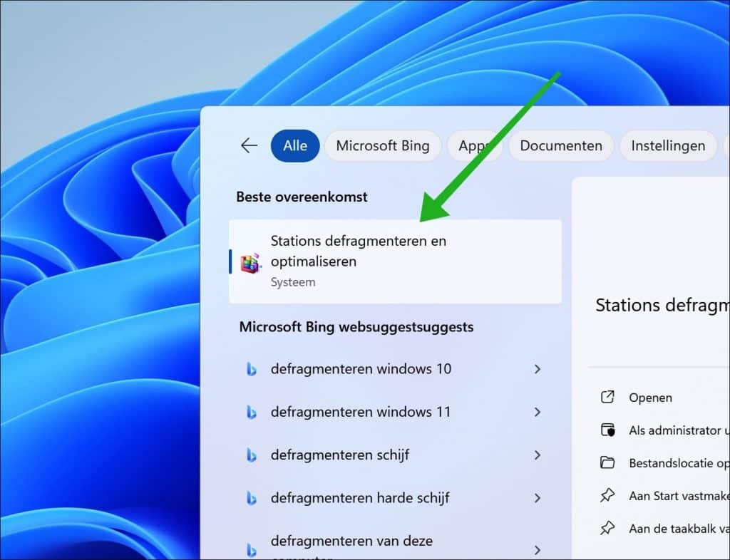Click Bing icon beside defragmenteren van deze
Viewport: 730px width, 560px height.
click(x=251, y=550)
